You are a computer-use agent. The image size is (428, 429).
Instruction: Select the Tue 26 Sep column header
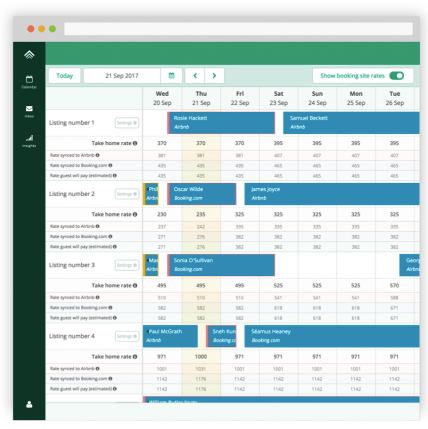pyautogui.click(x=395, y=98)
